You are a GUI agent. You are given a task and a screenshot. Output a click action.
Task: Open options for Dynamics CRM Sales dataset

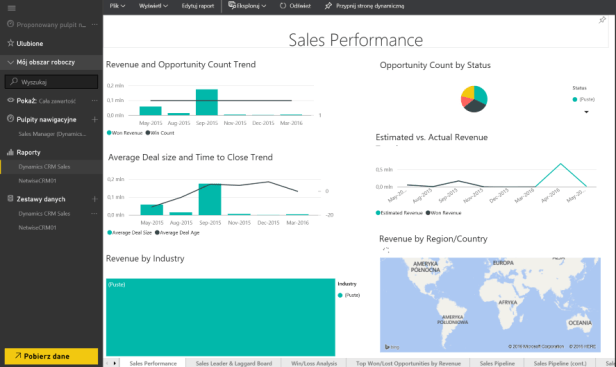[x=95, y=213]
